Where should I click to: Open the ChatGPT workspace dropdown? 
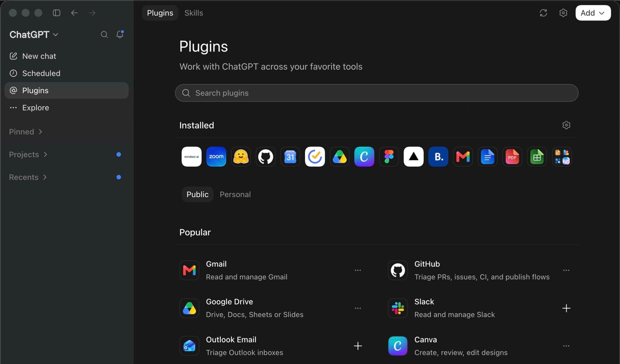[x=34, y=35]
